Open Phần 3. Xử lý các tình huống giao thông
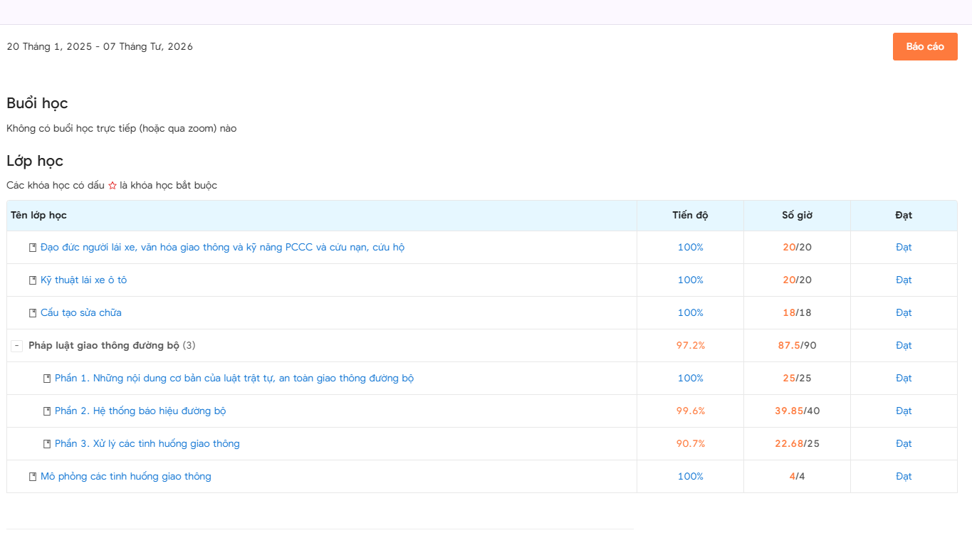Image resolution: width=972 pixels, height=560 pixels. pos(147,444)
